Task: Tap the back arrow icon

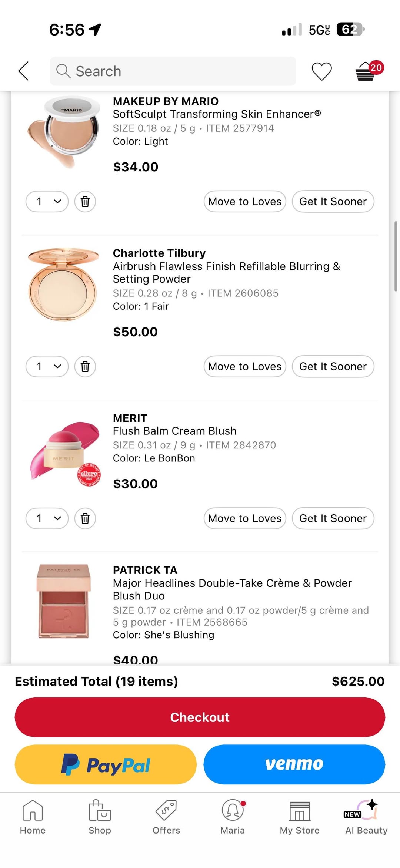Action: tap(24, 71)
